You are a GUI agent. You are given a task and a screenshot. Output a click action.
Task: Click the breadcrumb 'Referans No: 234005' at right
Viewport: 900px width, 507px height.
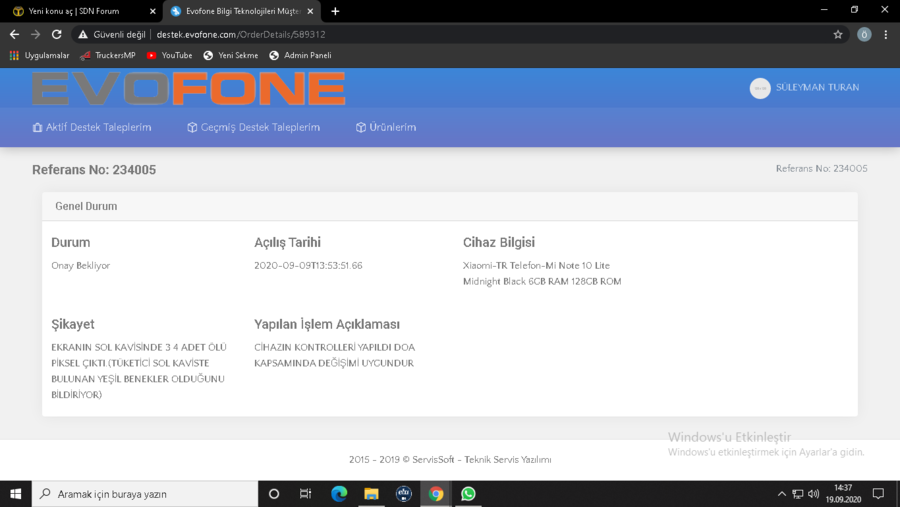click(821, 168)
